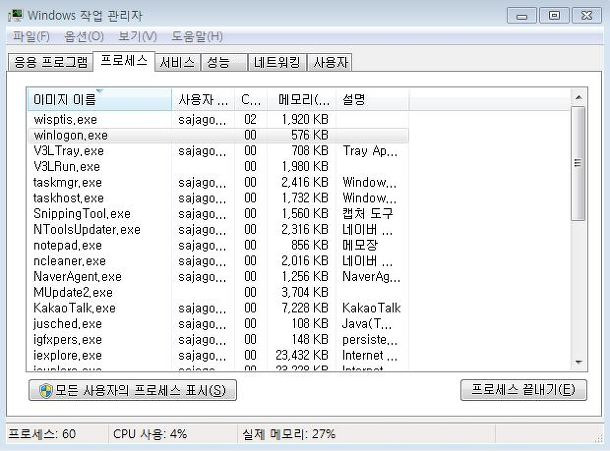Image resolution: width=610 pixels, height=451 pixels.
Task: Click the CPU 사용: 4% status entry
Action: coord(150,433)
